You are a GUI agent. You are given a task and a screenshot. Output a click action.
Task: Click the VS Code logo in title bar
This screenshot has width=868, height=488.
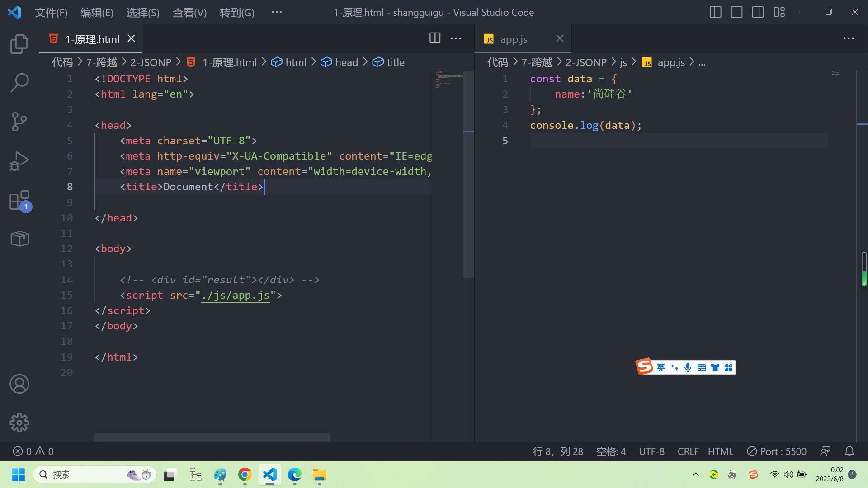click(14, 12)
